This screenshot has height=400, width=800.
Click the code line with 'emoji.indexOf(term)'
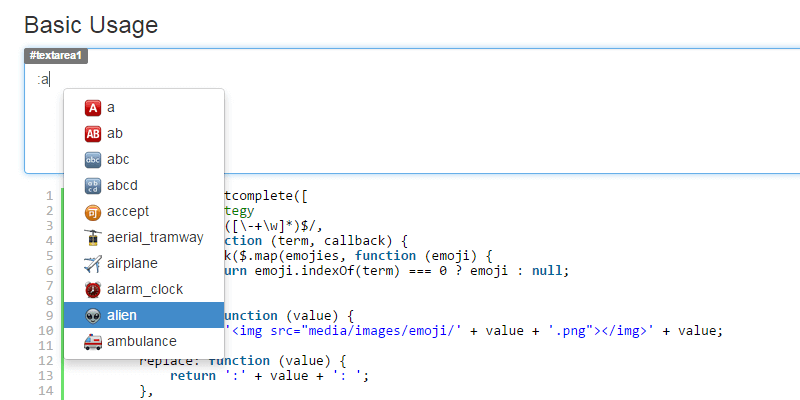pos(400,271)
